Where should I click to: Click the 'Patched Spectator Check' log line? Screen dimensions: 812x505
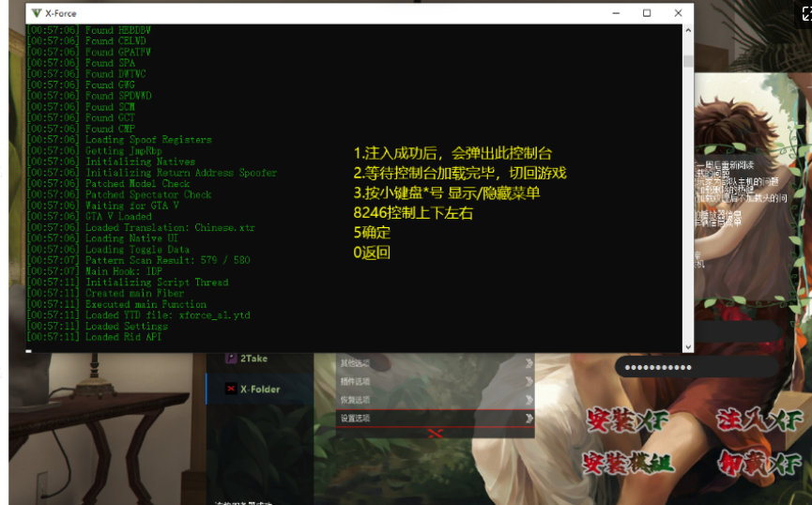(x=119, y=194)
